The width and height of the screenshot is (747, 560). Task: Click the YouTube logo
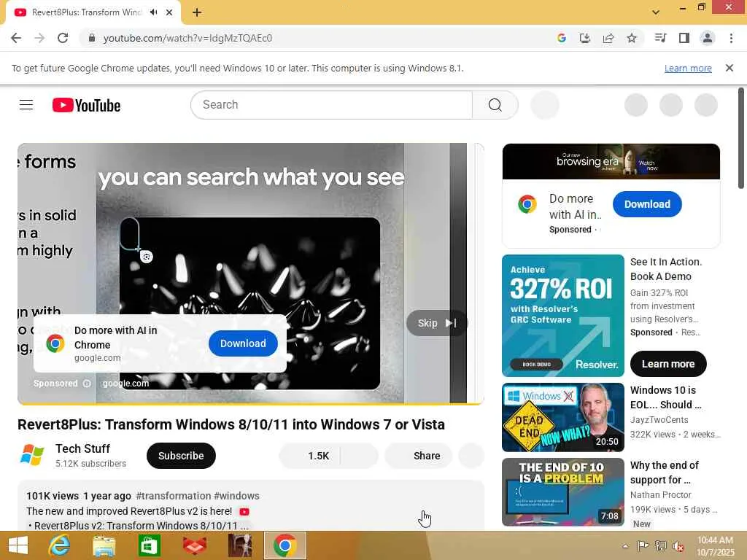(86, 105)
